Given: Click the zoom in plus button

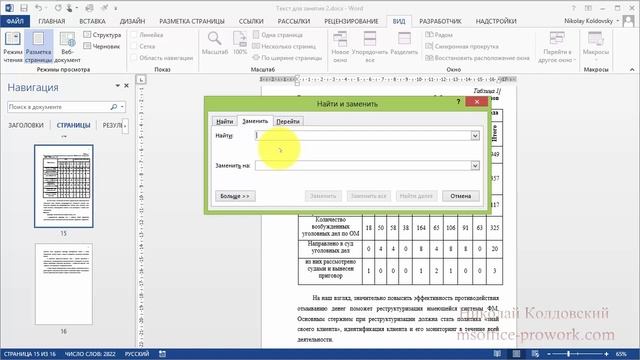Looking at the screenshot, I should click(x=607, y=354).
